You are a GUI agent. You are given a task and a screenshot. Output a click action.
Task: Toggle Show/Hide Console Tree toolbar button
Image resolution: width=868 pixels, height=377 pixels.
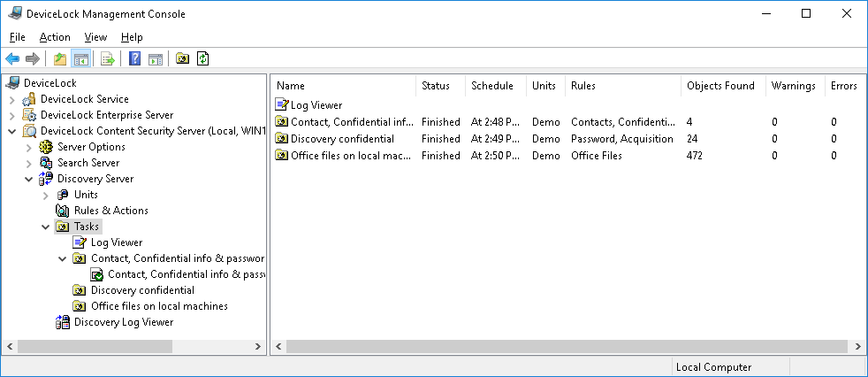tap(80, 59)
